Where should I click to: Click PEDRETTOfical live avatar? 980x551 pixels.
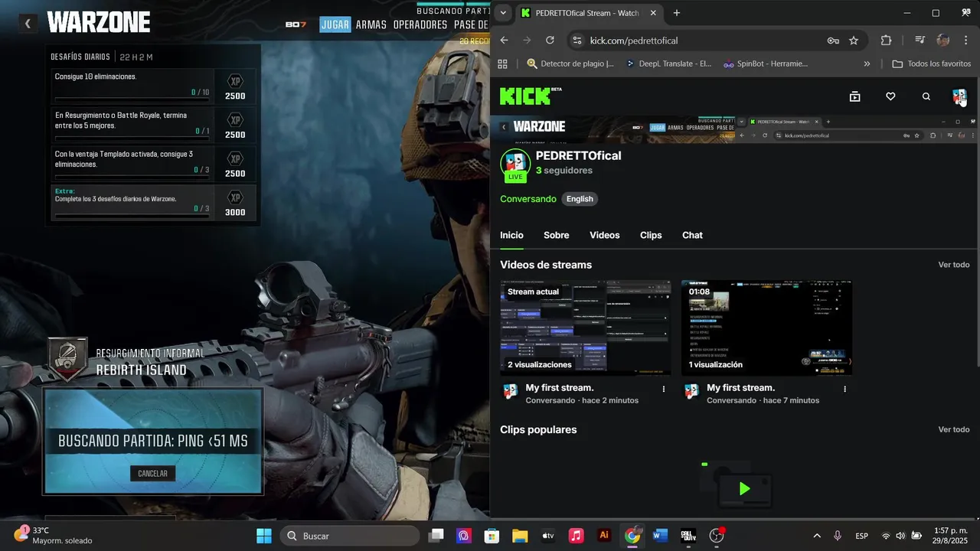tap(515, 164)
